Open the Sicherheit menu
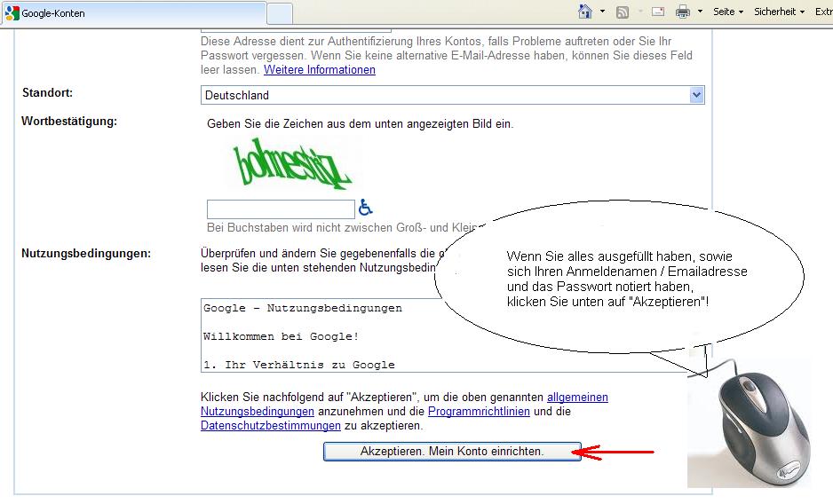This screenshot has height=504, width=833. click(x=779, y=12)
